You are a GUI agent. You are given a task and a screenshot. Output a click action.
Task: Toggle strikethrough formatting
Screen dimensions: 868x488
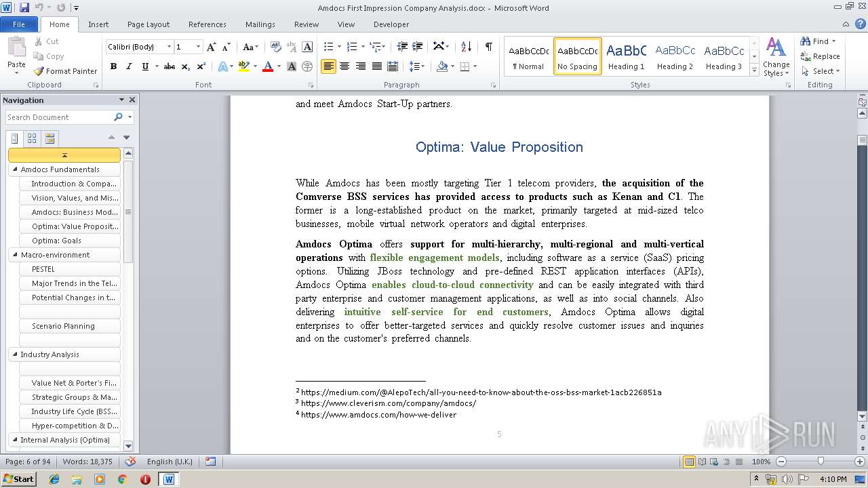tap(170, 66)
